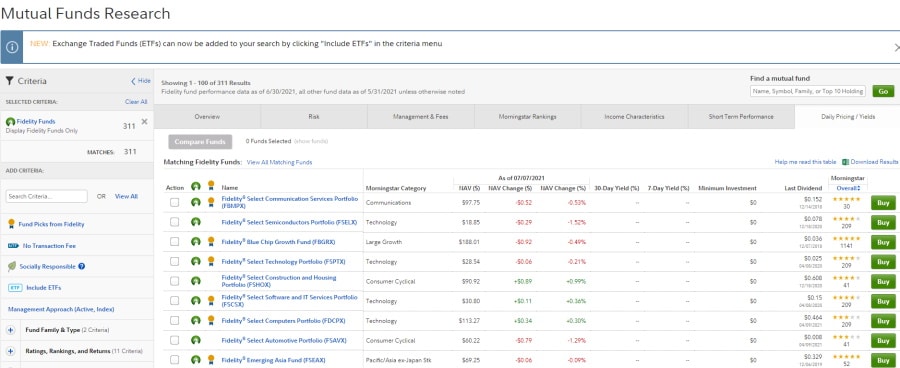Click the info icon in the banner

[x=11, y=47]
